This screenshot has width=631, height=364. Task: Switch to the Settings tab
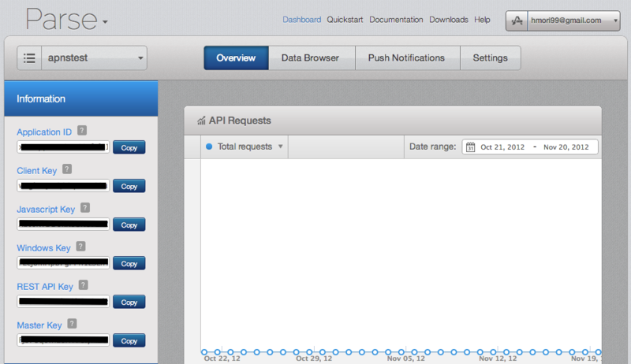(x=490, y=58)
